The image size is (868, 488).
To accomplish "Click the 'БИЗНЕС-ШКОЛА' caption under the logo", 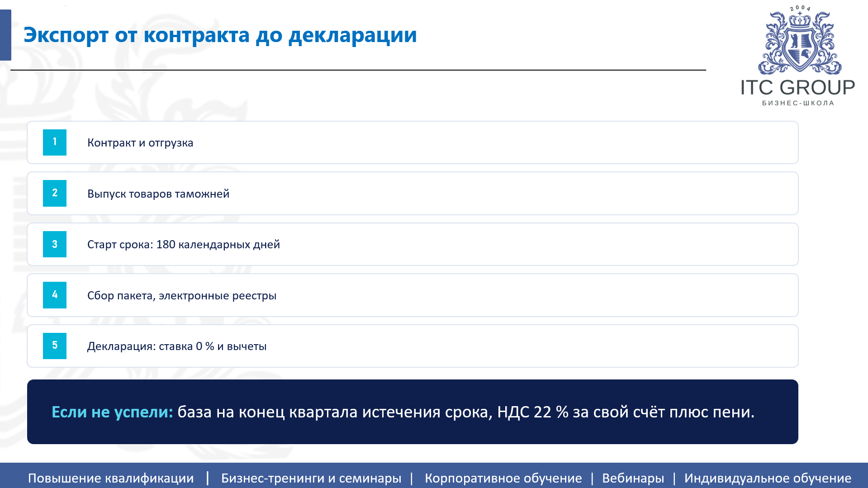I will click(798, 103).
